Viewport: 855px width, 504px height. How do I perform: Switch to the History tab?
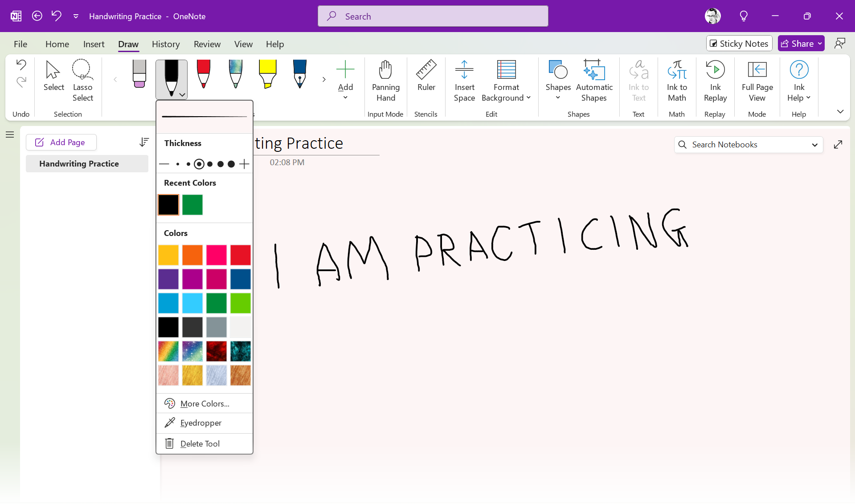point(166,44)
